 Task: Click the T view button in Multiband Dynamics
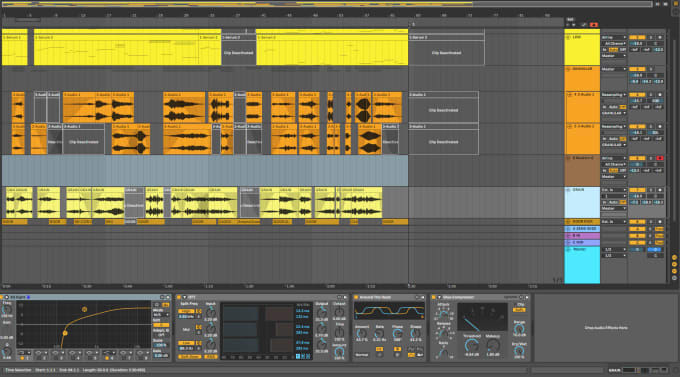[x=298, y=356]
